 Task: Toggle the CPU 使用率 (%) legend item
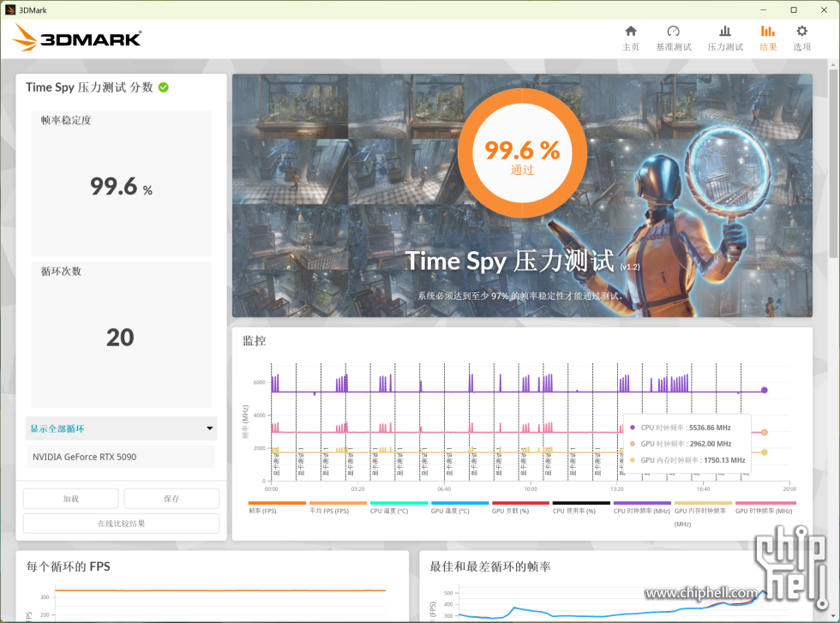[x=581, y=507]
